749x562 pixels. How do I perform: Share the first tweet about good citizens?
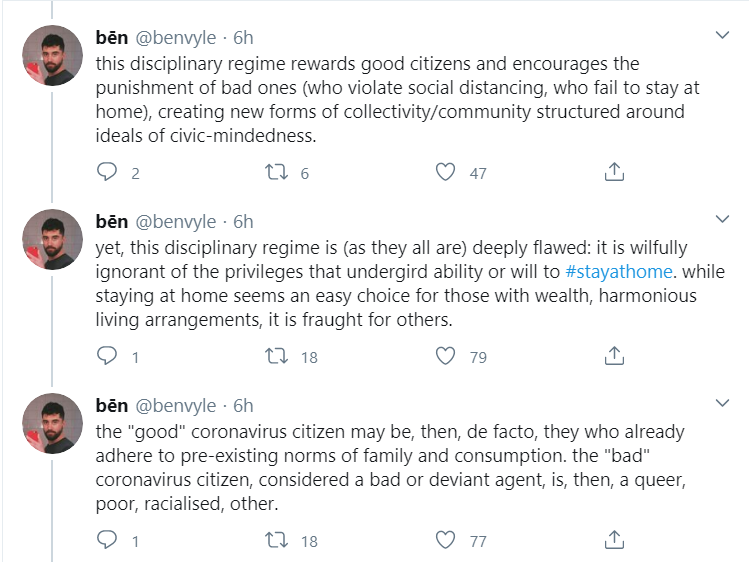click(x=615, y=172)
